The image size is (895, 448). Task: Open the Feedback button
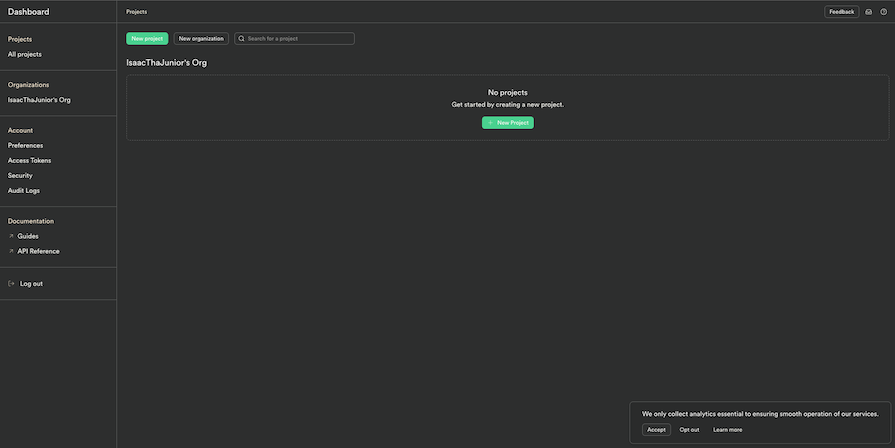coord(841,12)
